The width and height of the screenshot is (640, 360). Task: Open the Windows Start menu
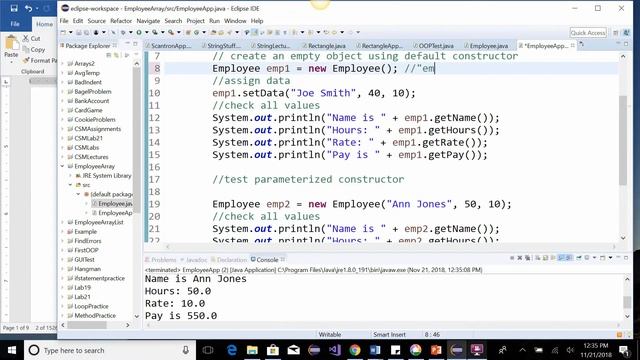[12, 350]
